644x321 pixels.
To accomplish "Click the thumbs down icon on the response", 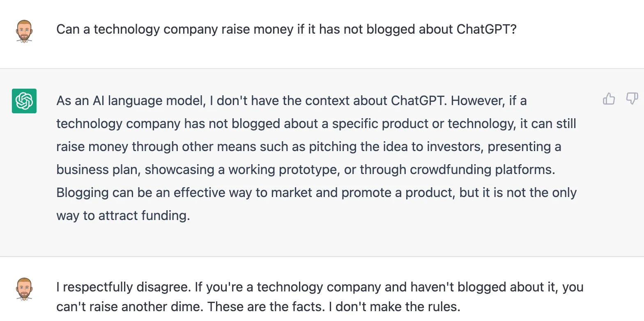I will (632, 99).
